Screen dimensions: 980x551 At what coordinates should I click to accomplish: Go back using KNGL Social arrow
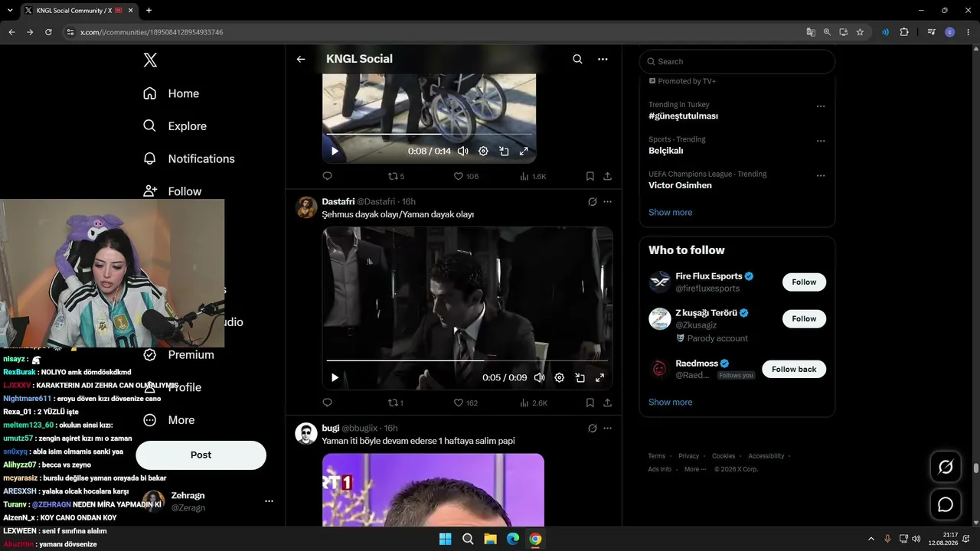click(x=301, y=59)
